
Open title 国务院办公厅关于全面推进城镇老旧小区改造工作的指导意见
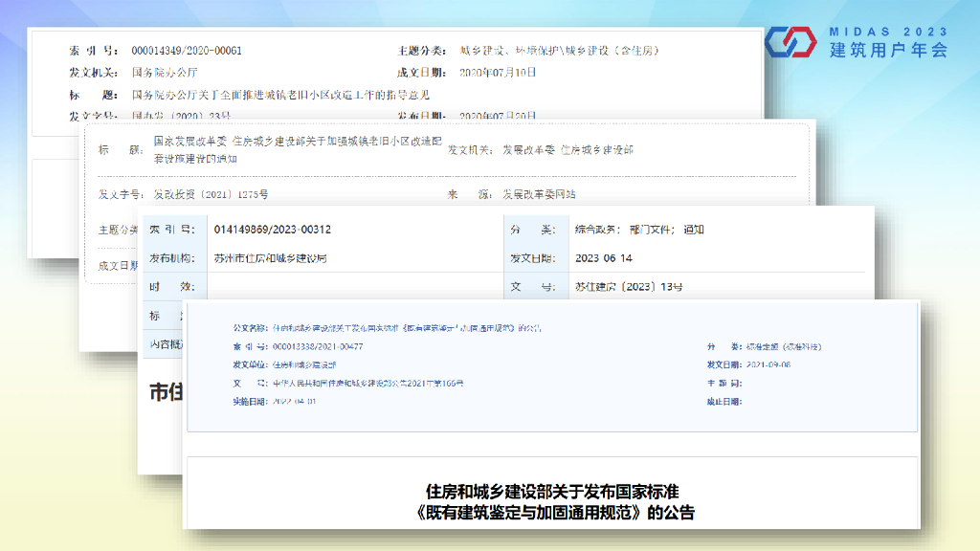[279, 95]
